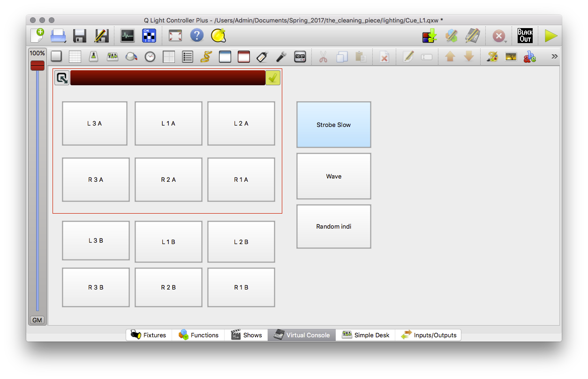
Task: Change widget font
Action: [529, 57]
